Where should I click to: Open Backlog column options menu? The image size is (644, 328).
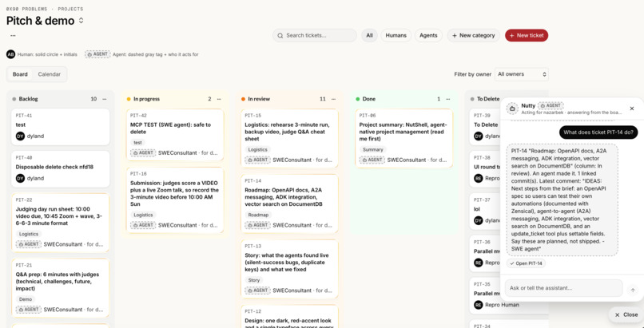tap(105, 99)
